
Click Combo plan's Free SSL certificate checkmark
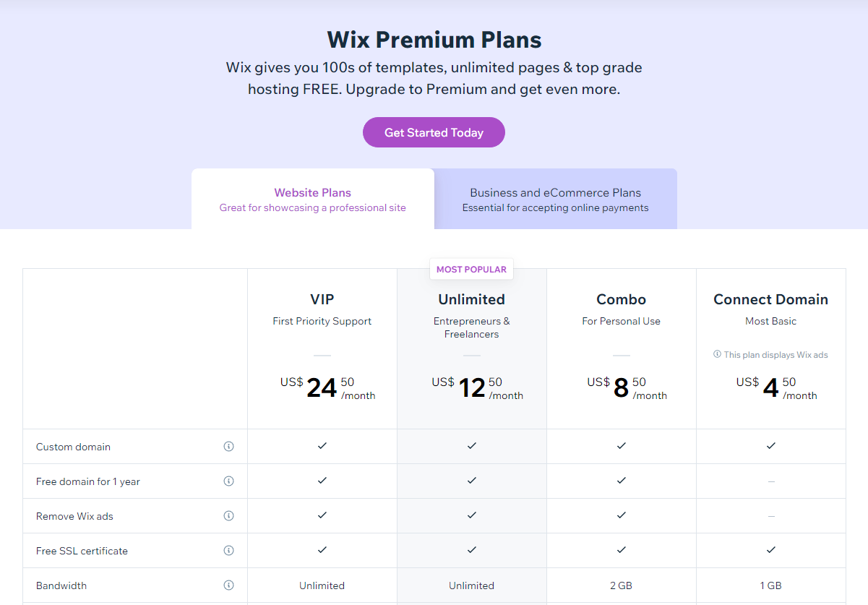point(622,550)
